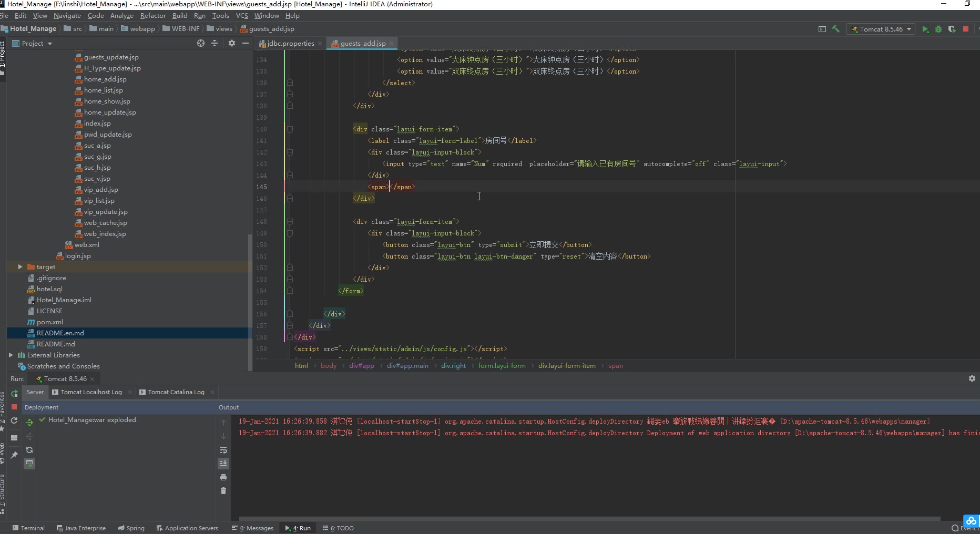Rerun server with green reload icon

click(x=14, y=393)
